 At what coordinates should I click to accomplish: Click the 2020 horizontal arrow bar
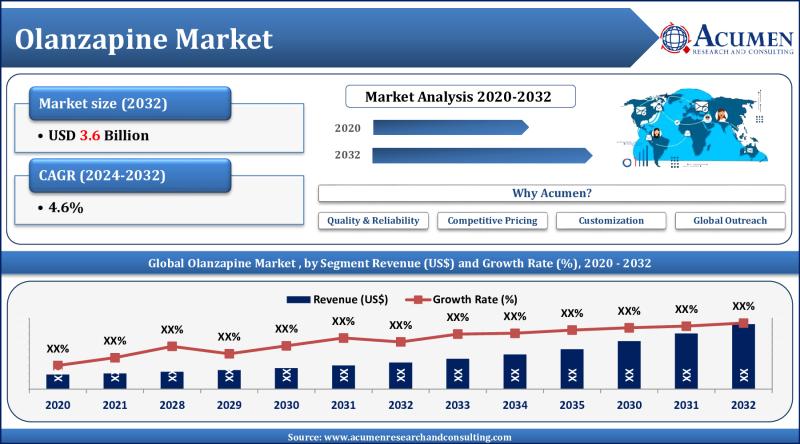[451, 128]
